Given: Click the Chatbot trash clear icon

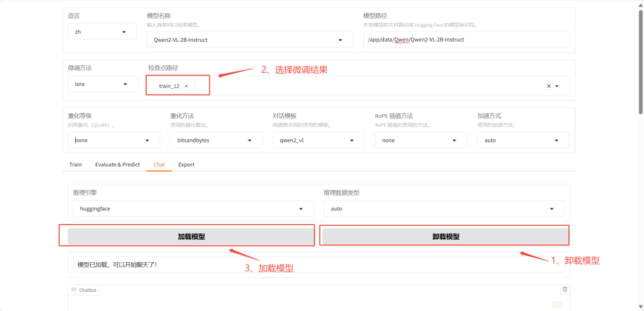Looking at the screenshot, I should 565,290.
